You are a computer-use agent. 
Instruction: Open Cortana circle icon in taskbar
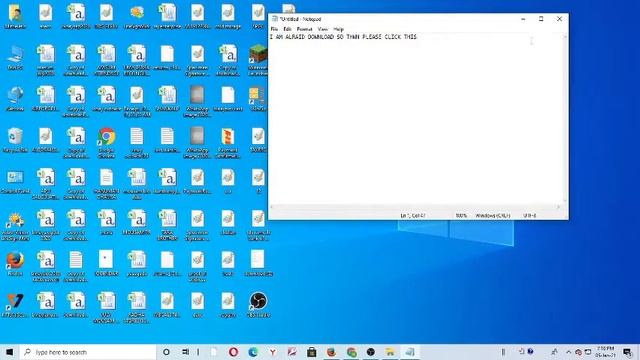pos(166,352)
